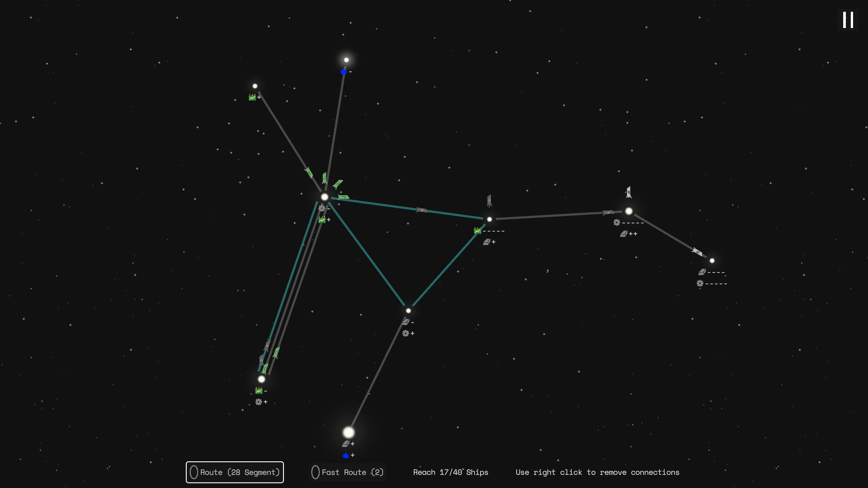This screenshot has height=488, width=868.
Task: Click the gray rocket above the middle-right star
Action: (489, 200)
